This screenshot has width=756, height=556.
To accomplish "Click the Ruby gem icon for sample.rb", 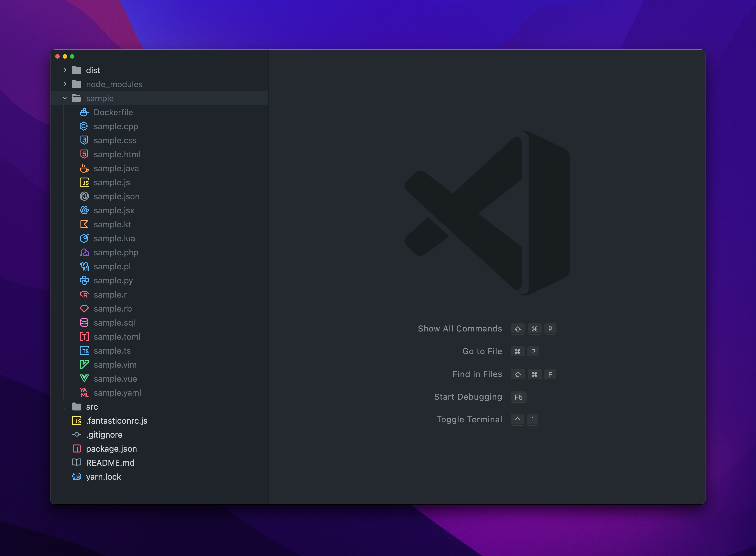I will pos(84,309).
